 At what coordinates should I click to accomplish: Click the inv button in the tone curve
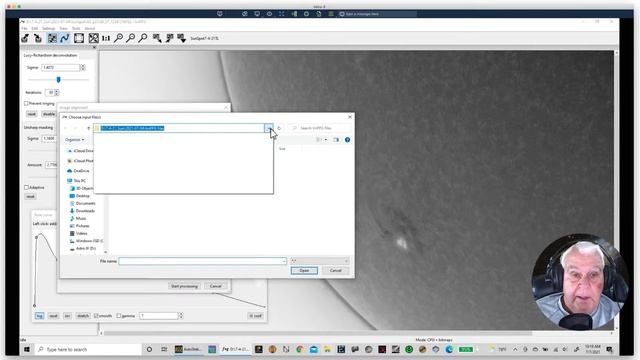click(x=67, y=316)
